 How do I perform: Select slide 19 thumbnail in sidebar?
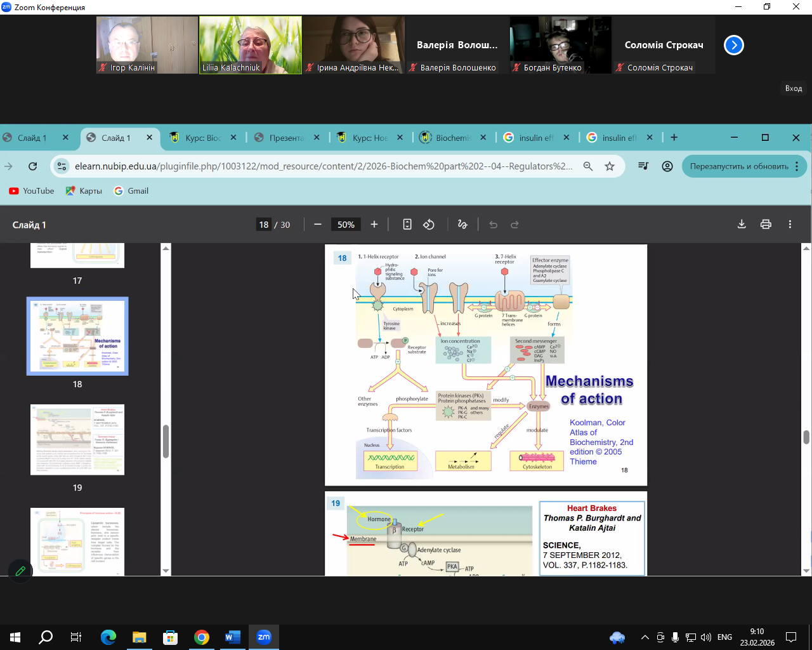[77, 440]
